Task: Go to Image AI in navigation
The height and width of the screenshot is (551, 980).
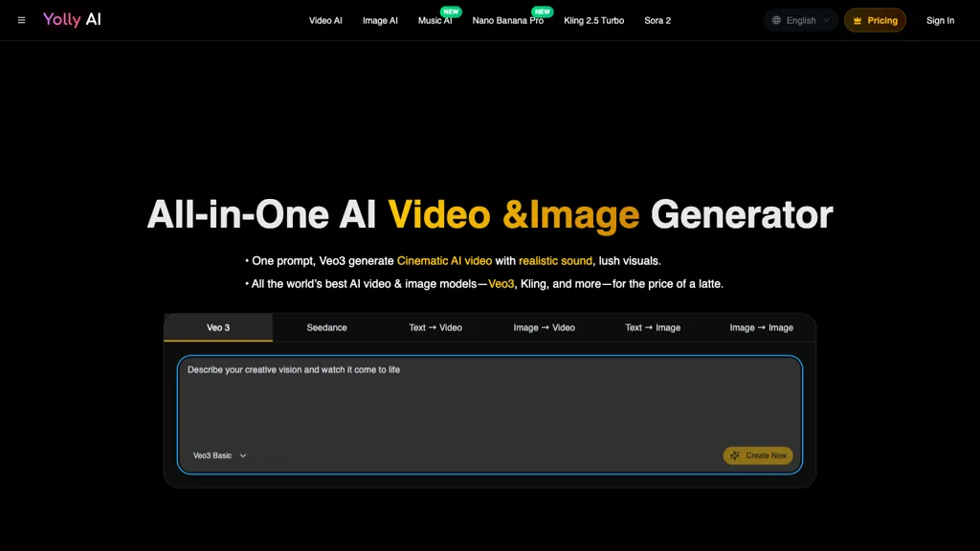Action: coord(380,21)
